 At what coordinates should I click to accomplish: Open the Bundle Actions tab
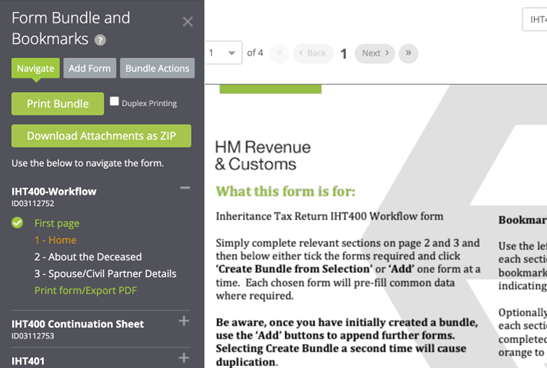click(157, 68)
